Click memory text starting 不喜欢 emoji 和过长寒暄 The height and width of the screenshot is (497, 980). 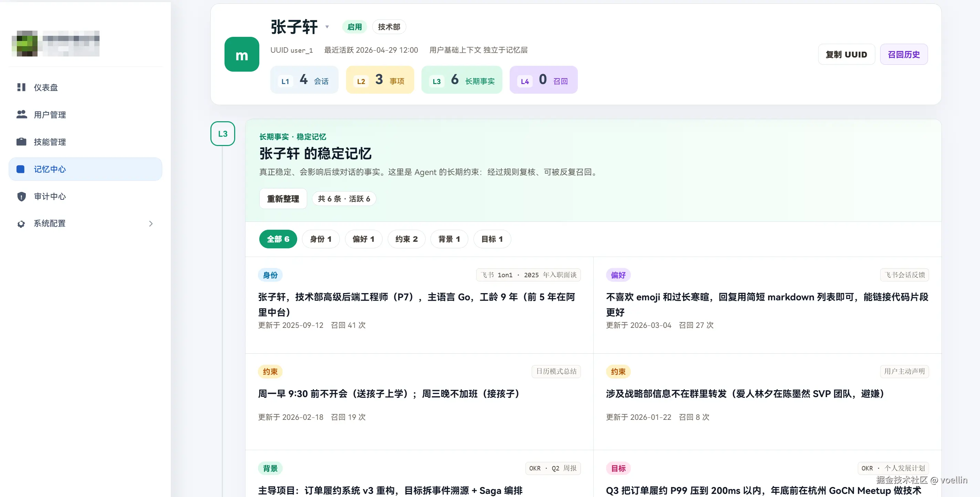point(767,304)
